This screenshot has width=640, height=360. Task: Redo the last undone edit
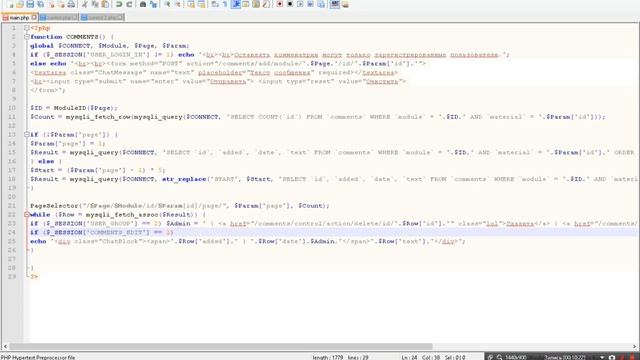pyautogui.click(x=129, y=4)
